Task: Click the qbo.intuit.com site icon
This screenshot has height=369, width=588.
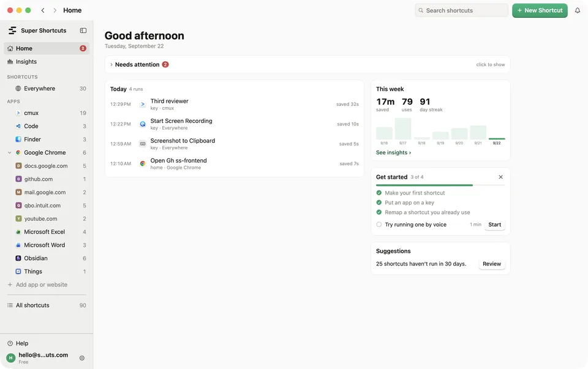Action: tap(18, 205)
